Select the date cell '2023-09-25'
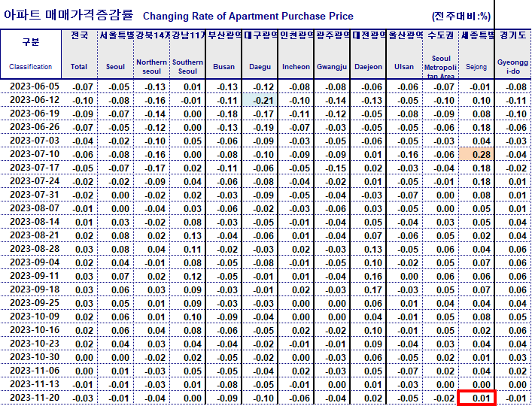532x406 pixels. pyautogui.click(x=35, y=303)
